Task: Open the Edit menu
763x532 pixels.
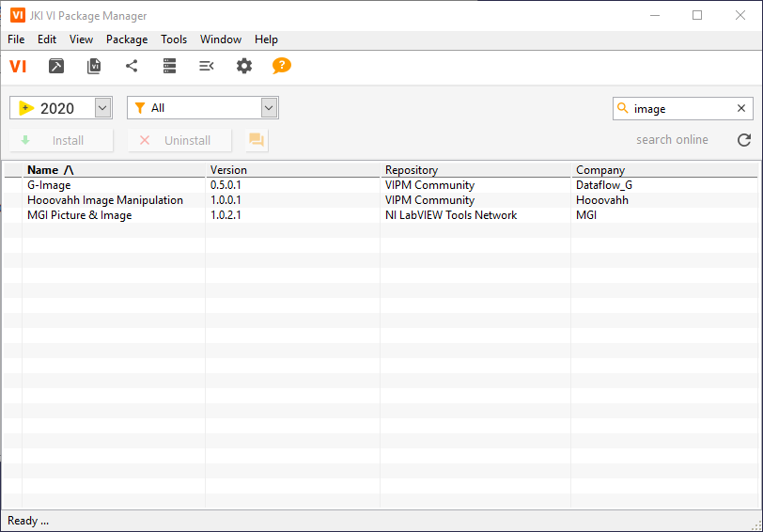Action: click(47, 39)
